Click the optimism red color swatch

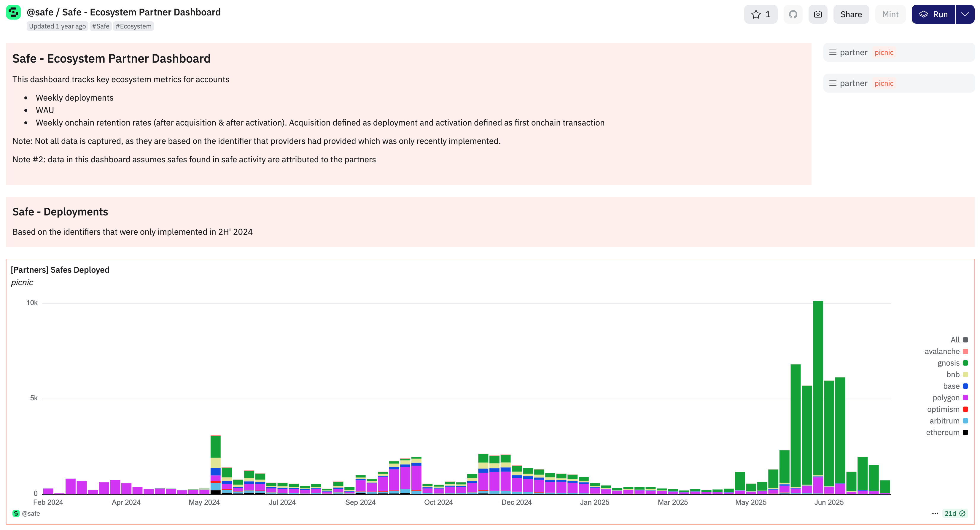pos(965,409)
